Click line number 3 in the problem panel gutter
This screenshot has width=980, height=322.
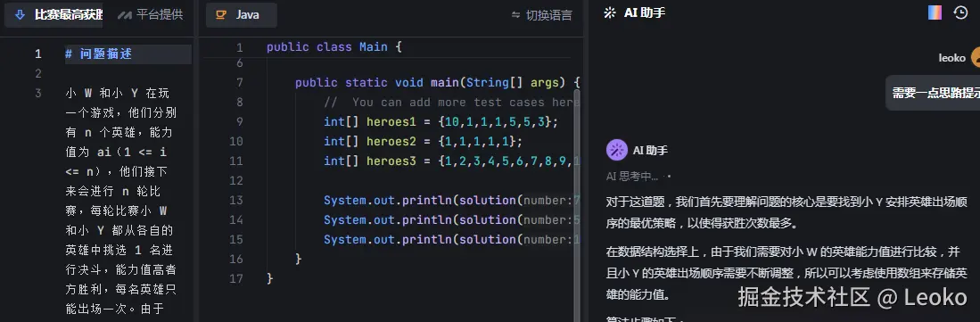coord(38,93)
